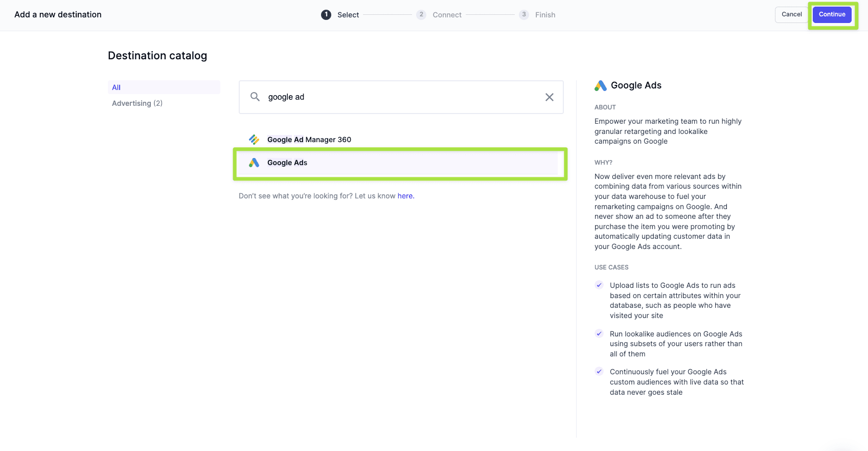Choose Google Ad Manager 360 destination name

click(x=309, y=140)
